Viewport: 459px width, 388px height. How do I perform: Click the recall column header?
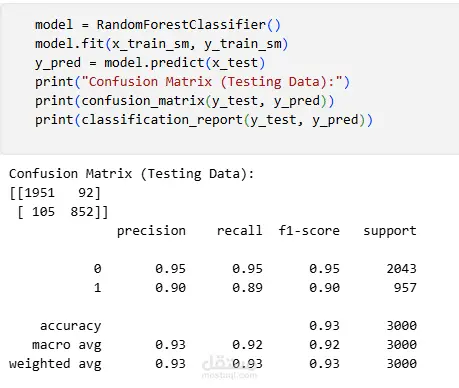pyautogui.click(x=239, y=231)
